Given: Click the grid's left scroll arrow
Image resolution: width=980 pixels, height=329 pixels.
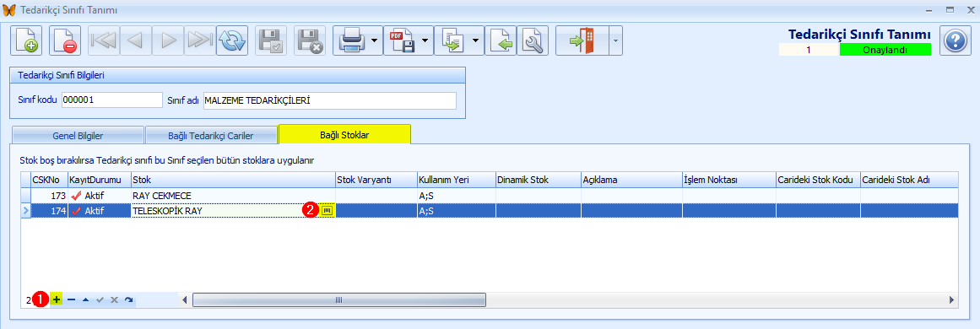Looking at the screenshot, I should 184,299.
